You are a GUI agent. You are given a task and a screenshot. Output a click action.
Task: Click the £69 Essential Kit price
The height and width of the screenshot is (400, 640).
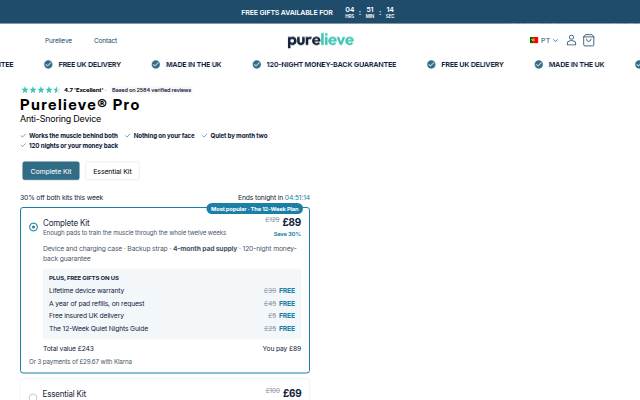point(292,393)
